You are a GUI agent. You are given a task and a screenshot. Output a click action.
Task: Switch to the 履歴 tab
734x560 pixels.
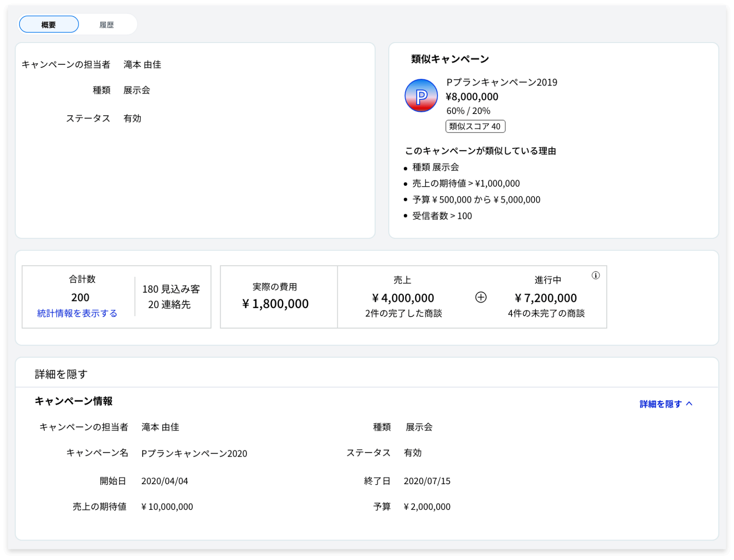(107, 25)
